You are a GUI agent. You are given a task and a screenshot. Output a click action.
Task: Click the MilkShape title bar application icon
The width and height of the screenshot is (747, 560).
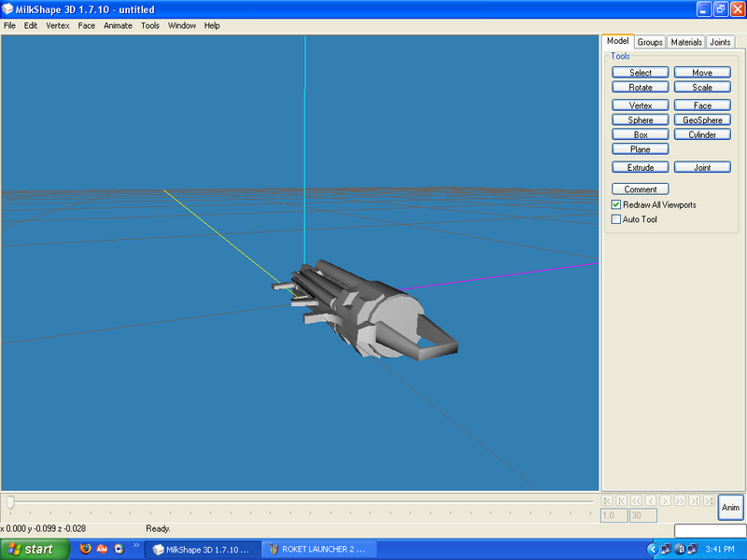tap(7, 9)
